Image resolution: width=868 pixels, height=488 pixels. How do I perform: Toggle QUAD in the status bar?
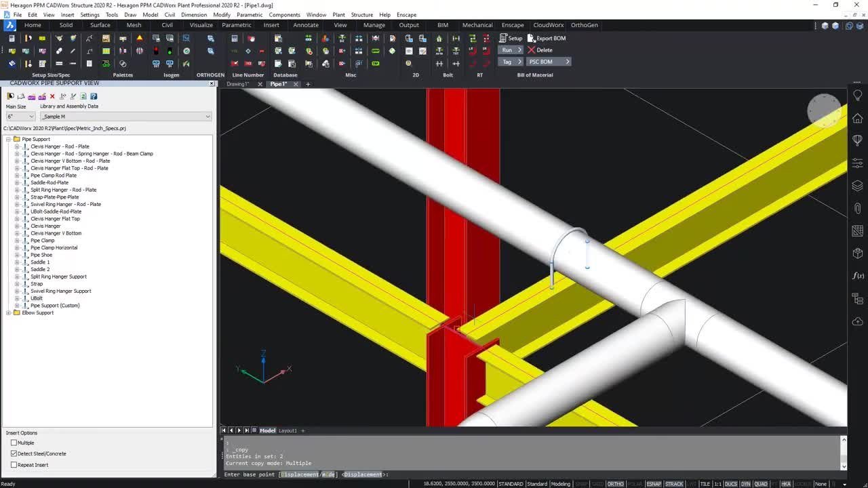761,484
